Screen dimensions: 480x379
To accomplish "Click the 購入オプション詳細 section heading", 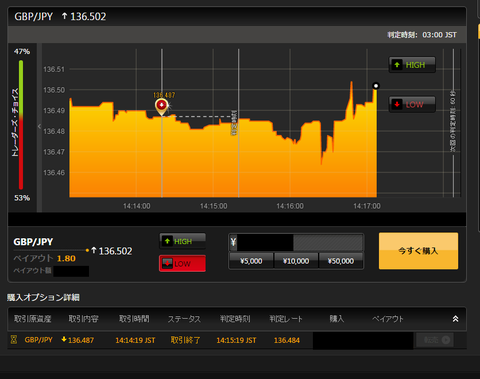I will [x=43, y=297].
